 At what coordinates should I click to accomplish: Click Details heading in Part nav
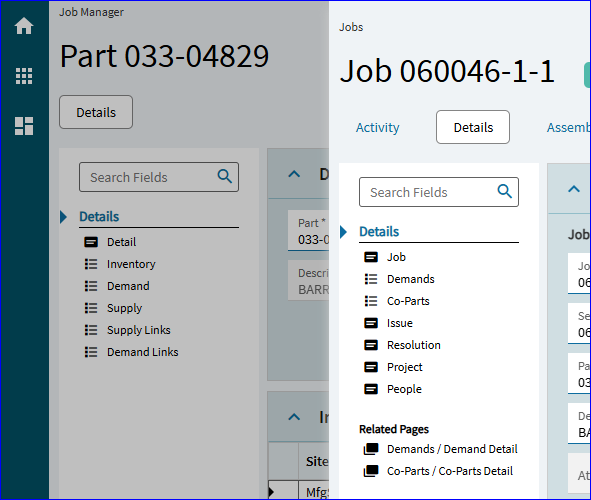pyautogui.click(x=99, y=217)
